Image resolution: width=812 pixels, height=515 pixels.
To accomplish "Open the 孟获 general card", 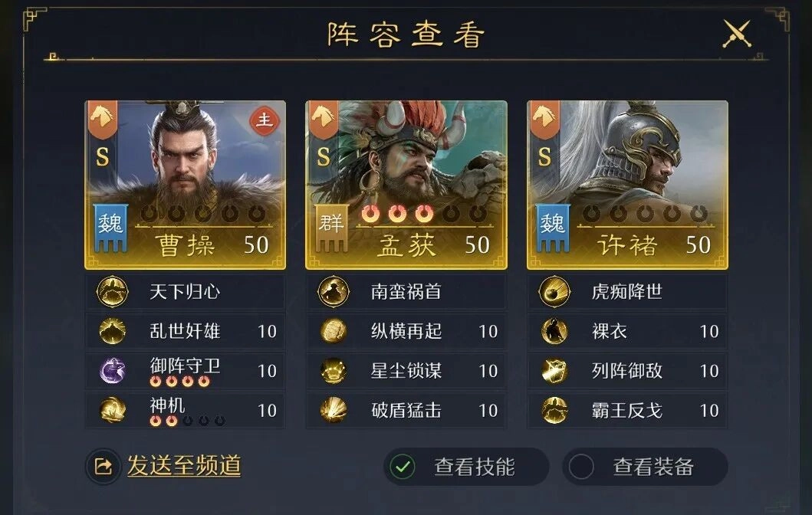I will coord(406,185).
